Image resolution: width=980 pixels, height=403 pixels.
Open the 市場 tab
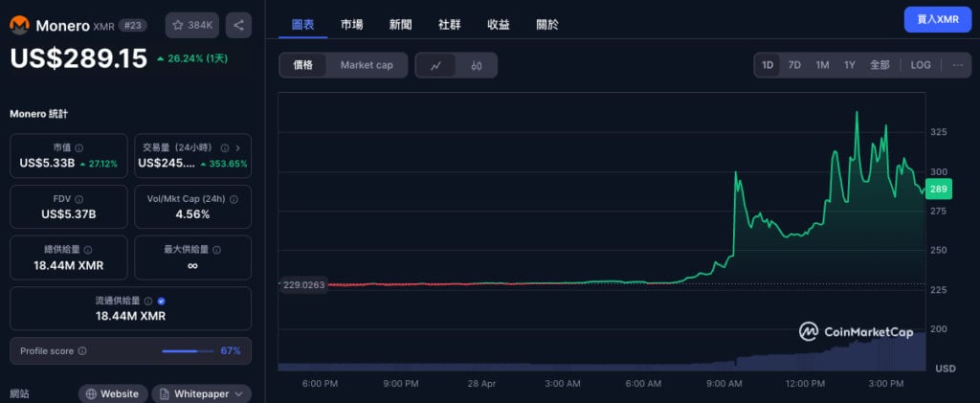click(x=351, y=24)
